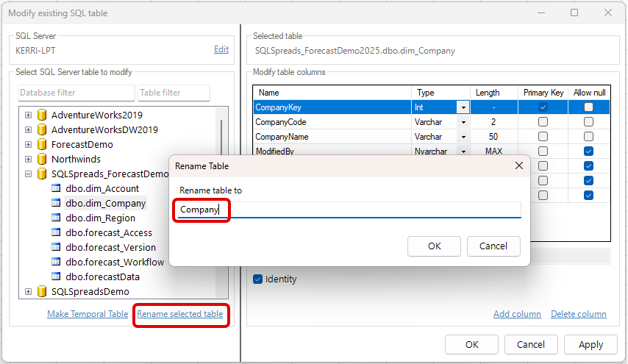Click the CompanyCode name cell
This screenshot has height=364, width=628.
pos(332,122)
